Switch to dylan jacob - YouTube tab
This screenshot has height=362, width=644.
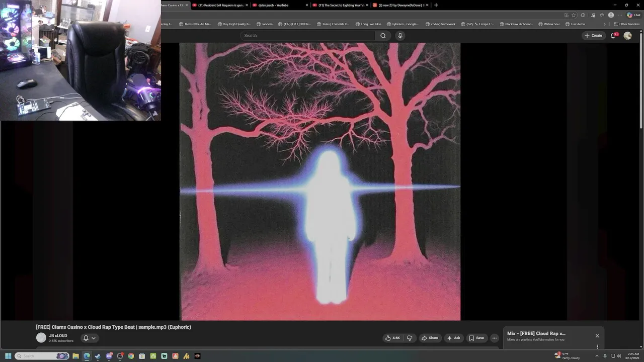coord(280,5)
